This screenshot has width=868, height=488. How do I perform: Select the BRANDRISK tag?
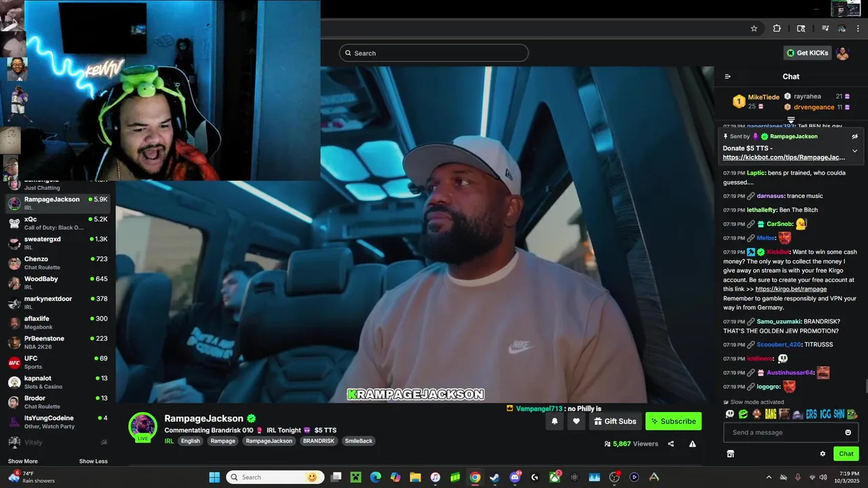click(x=319, y=441)
